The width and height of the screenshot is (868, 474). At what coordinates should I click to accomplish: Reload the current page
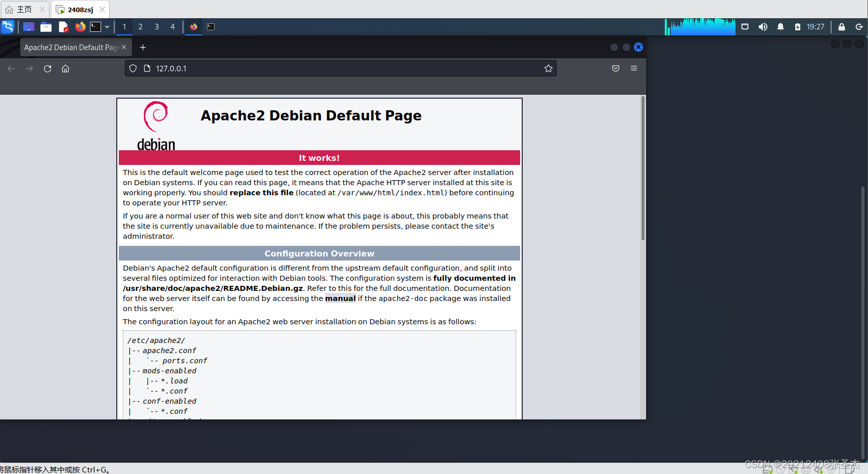coord(48,68)
